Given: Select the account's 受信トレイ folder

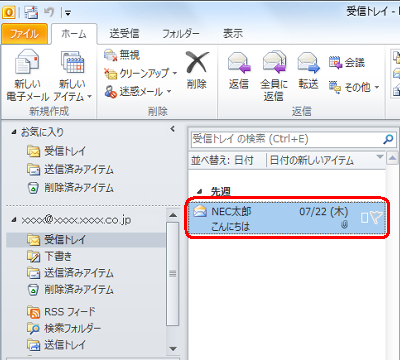Looking at the screenshot, I should click(86, 239).
